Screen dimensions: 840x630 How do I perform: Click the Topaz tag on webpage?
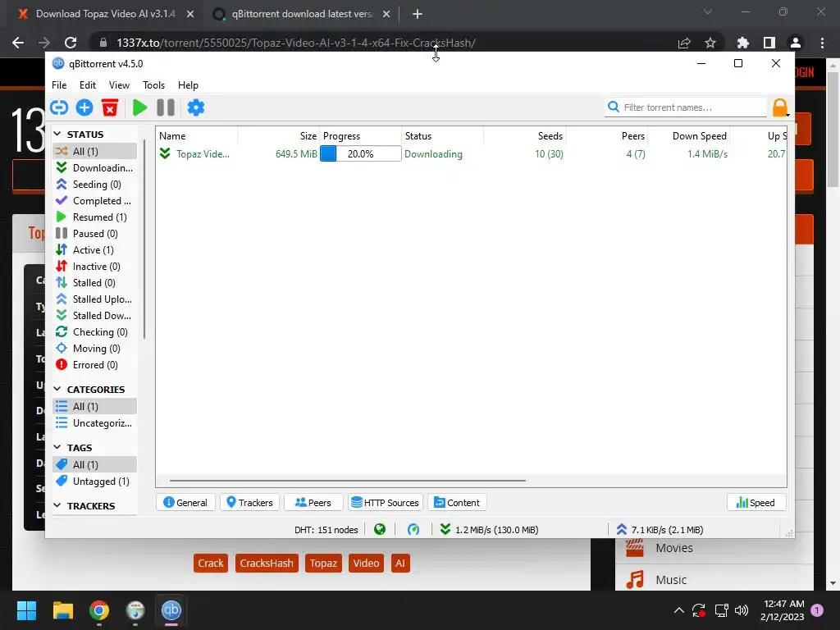point(323,563)
